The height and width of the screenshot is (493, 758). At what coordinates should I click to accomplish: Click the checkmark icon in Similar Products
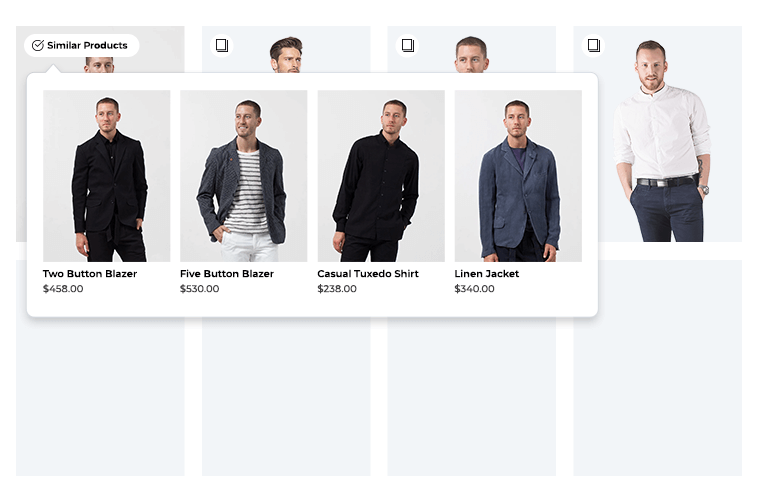38,45
